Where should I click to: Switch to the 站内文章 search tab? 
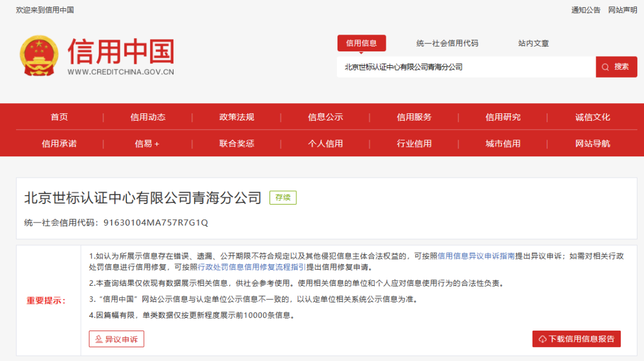pyautogui.click(x=532, y=43)
